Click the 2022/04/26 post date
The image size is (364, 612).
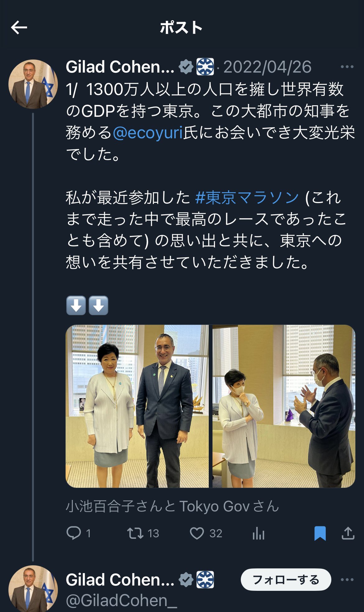[x=267, y=67]
